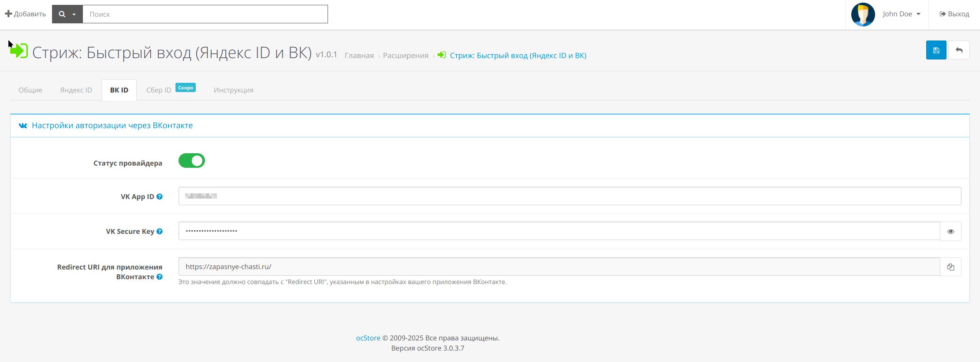
Task: Click help icon next to Redirect URI label
Action: point(160,277)
